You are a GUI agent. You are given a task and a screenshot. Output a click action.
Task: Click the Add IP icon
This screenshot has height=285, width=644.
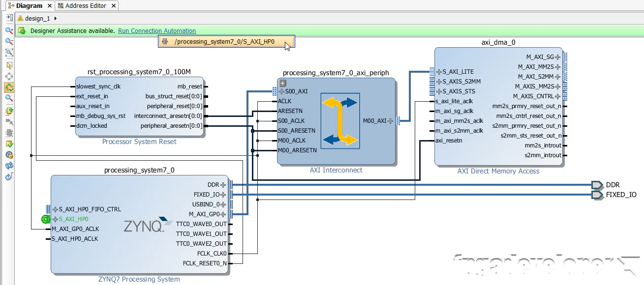pyautogui.click(x=9, y=111)
